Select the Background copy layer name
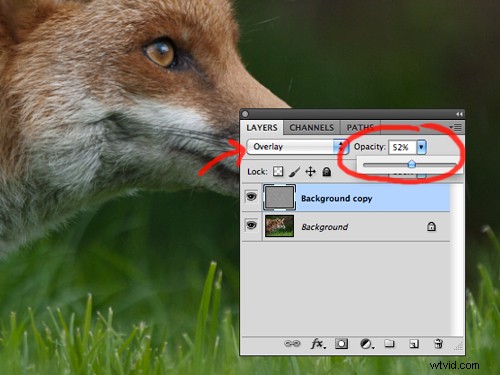Screen dimensions: 500x375 (x=336, y=199)
